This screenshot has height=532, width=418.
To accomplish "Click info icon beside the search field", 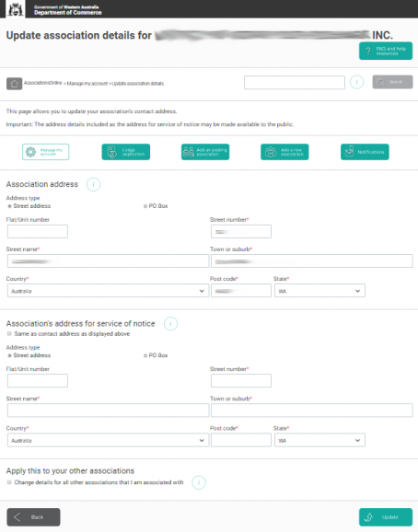I will pyautogui.click(x=356, y=82).
